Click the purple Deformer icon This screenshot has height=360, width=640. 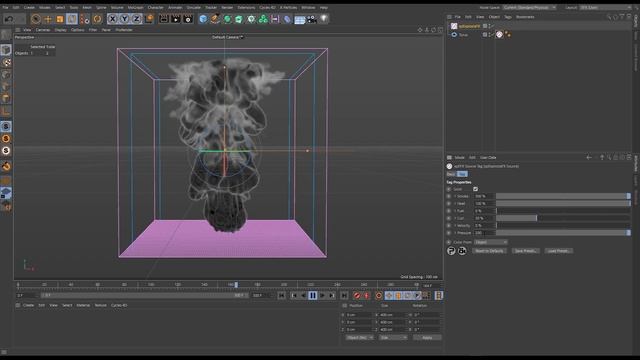click(x=287, y=19)
